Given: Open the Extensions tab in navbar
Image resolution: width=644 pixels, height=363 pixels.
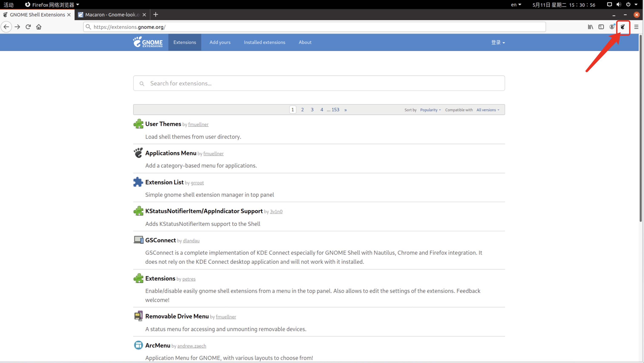Looking at the screenshot, I should [x=184, y=42].
